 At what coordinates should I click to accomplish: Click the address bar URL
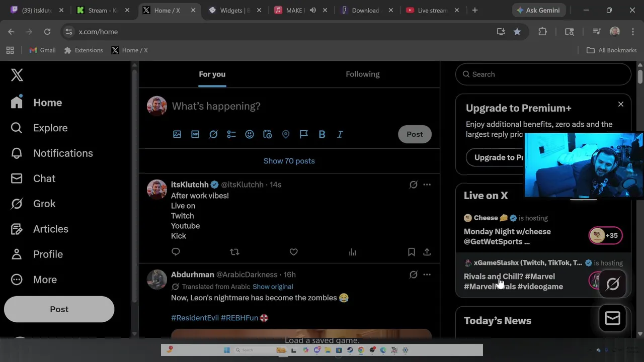tap(98, 32)
